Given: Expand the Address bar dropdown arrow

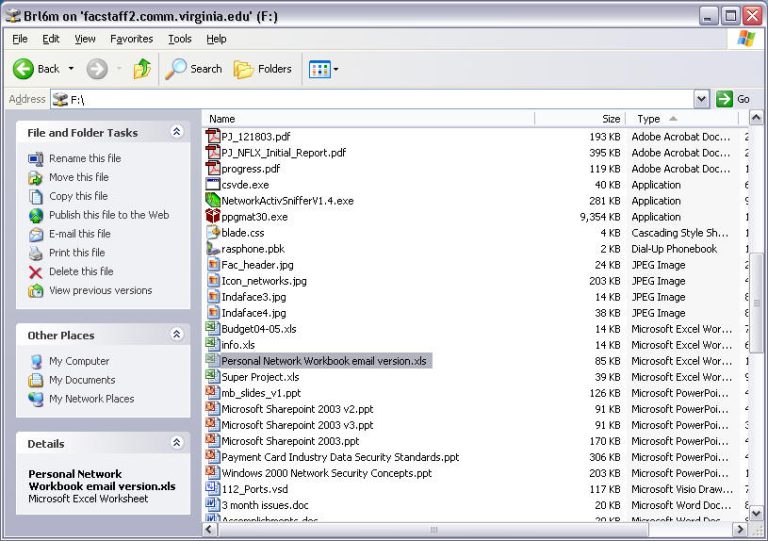Looking at the screenshot, I should click(x=701, y=99).
